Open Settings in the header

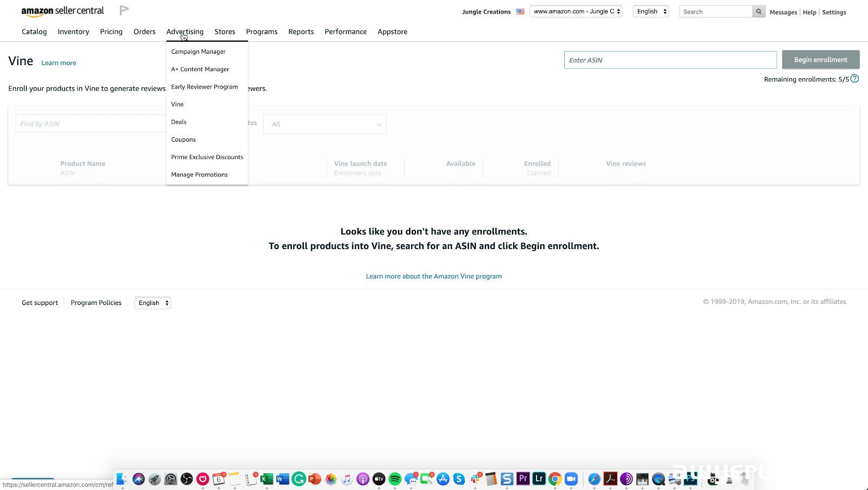(x=834, y=12)
